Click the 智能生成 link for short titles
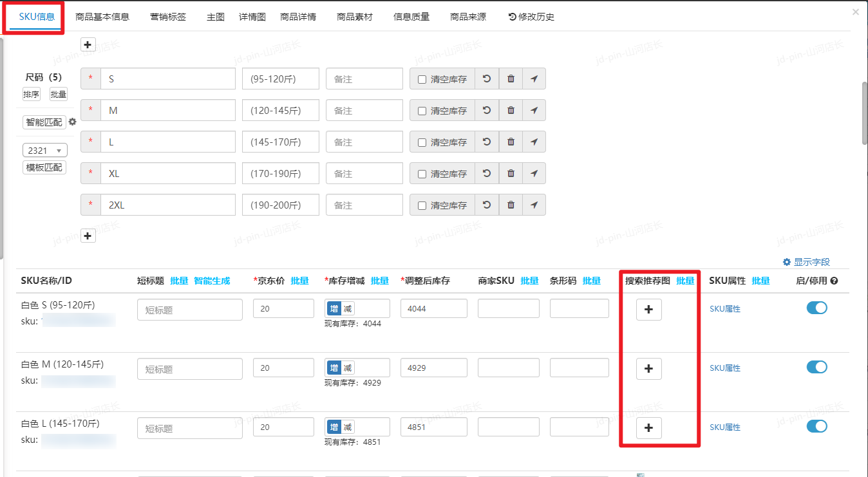Screen dimensions: 868x477 click(x=212, y=281)
